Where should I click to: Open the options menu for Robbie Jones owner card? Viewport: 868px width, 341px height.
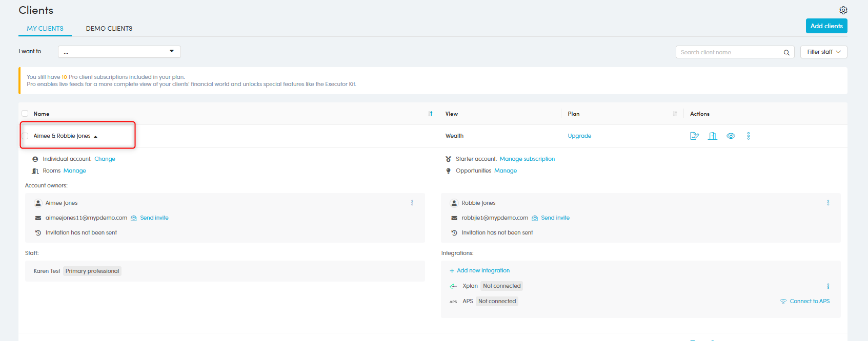pos(828,203)
